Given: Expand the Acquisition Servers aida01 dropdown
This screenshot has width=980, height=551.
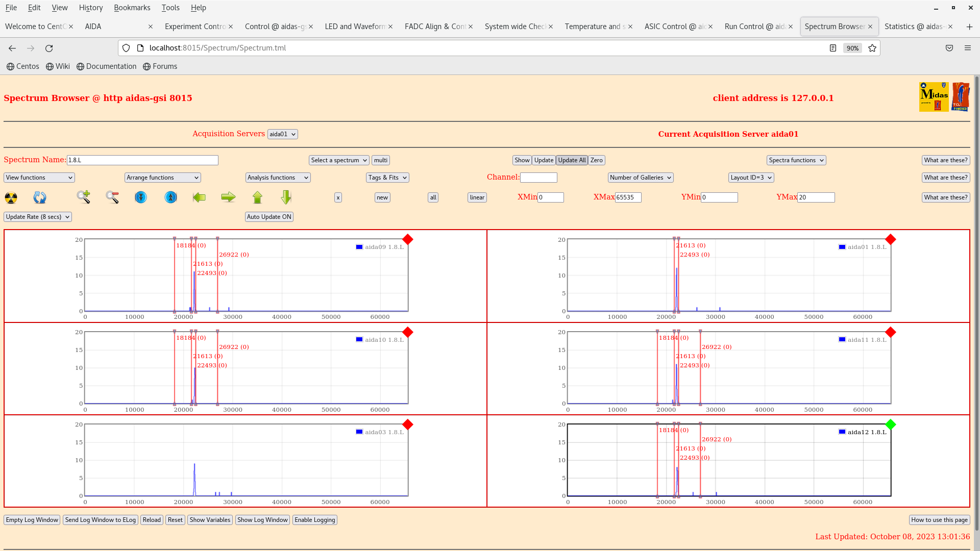Looking at the screenshot, I should [x=282, y=134].
